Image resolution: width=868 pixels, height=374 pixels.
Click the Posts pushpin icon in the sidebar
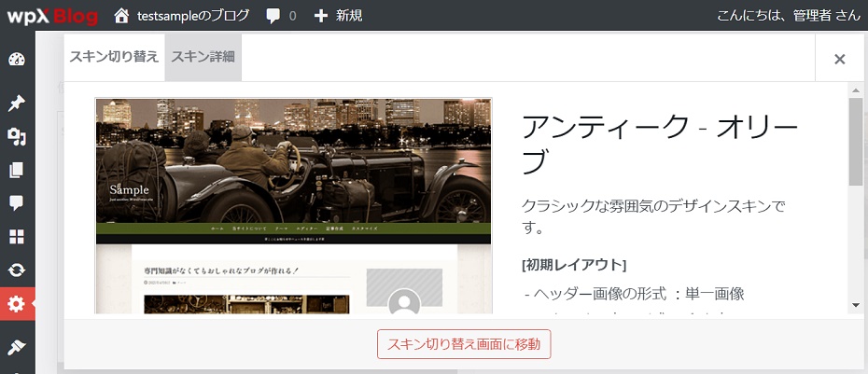pos(17,102)
